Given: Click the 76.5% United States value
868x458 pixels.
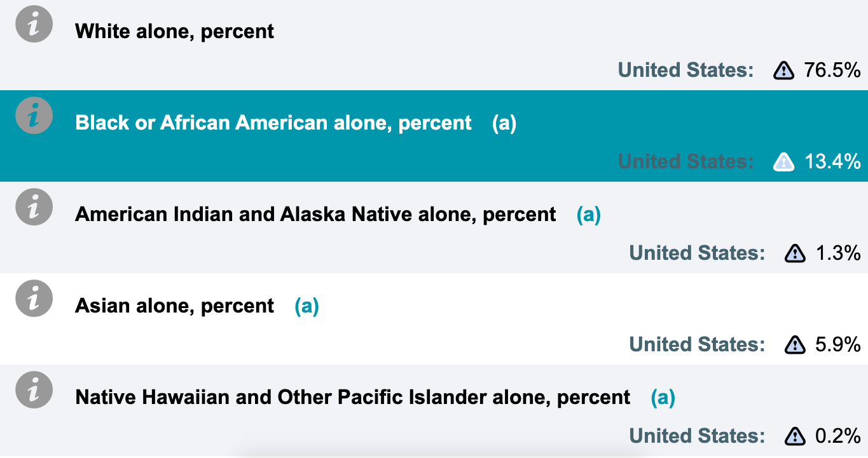Looking at the screenshot, I should tap(832, 70).
